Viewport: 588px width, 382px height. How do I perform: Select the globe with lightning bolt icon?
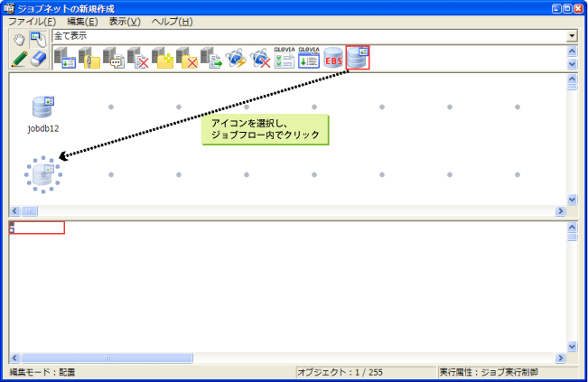tap(236, 58)
